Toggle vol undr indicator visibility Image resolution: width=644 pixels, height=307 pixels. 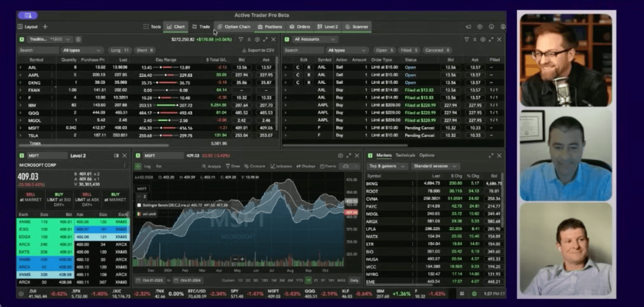[139, 214]
